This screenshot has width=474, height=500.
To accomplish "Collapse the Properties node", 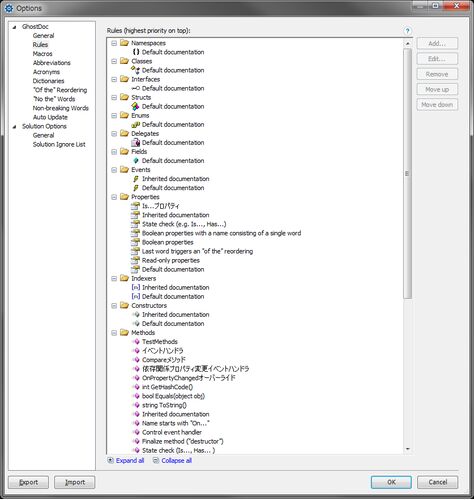I will click(x=114, y=197).
